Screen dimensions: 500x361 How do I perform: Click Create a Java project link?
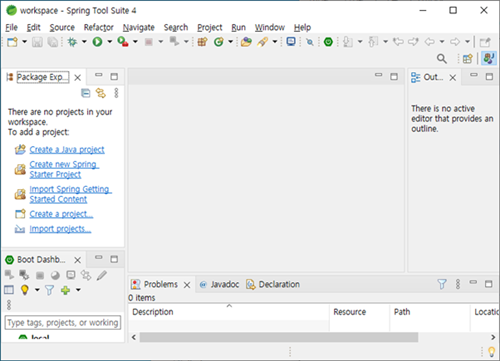(x=67, y=150)
